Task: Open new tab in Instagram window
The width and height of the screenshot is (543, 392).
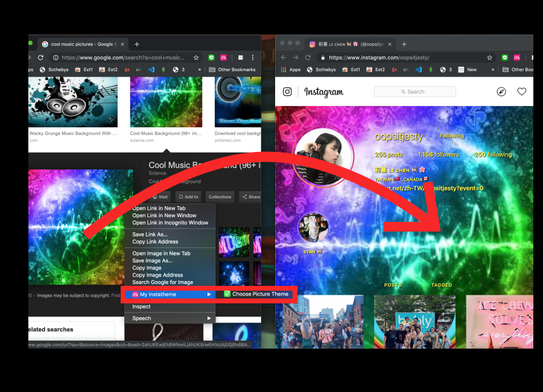Action: 404,44
